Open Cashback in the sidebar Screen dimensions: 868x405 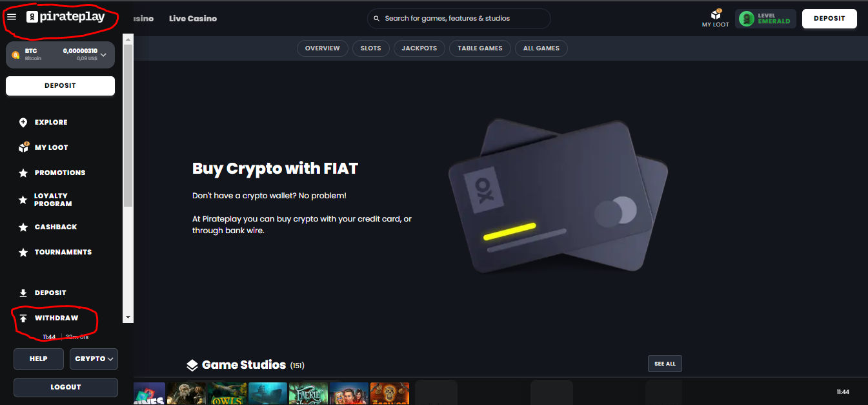56,227
